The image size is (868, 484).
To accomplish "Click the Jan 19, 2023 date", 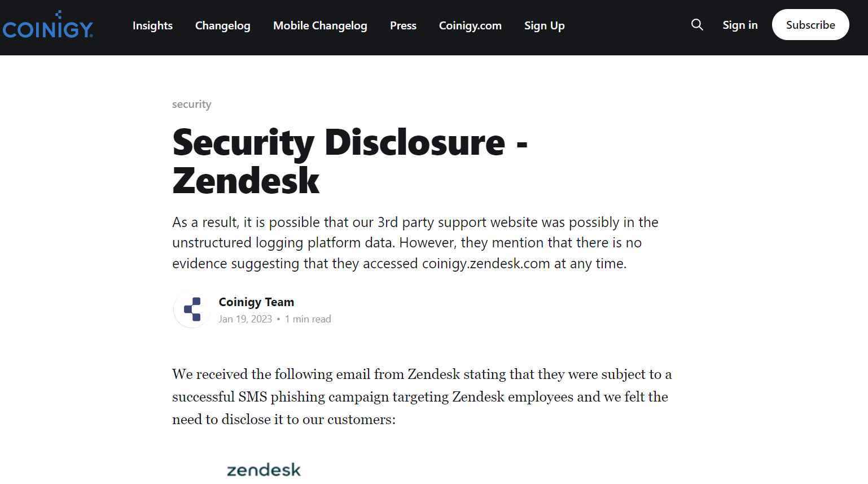I will (x=246, y=319).
